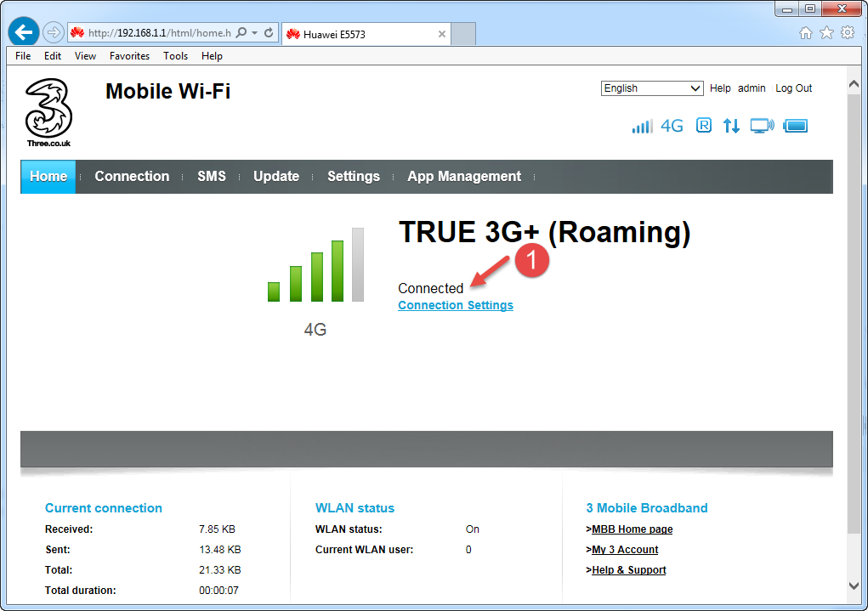Open the Help & Support link
Screen dimensions: 868x611
(x=629, y=570)
